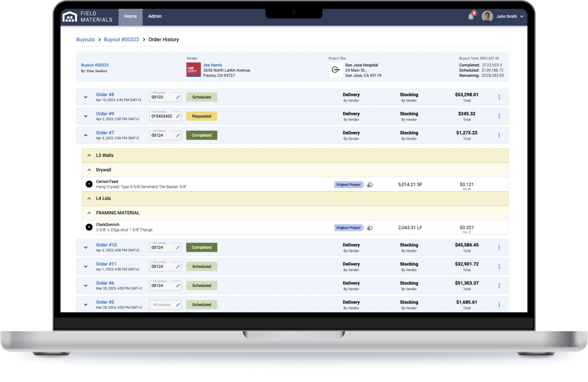Click the empty PO number field on Order #5

pos(163,304)
